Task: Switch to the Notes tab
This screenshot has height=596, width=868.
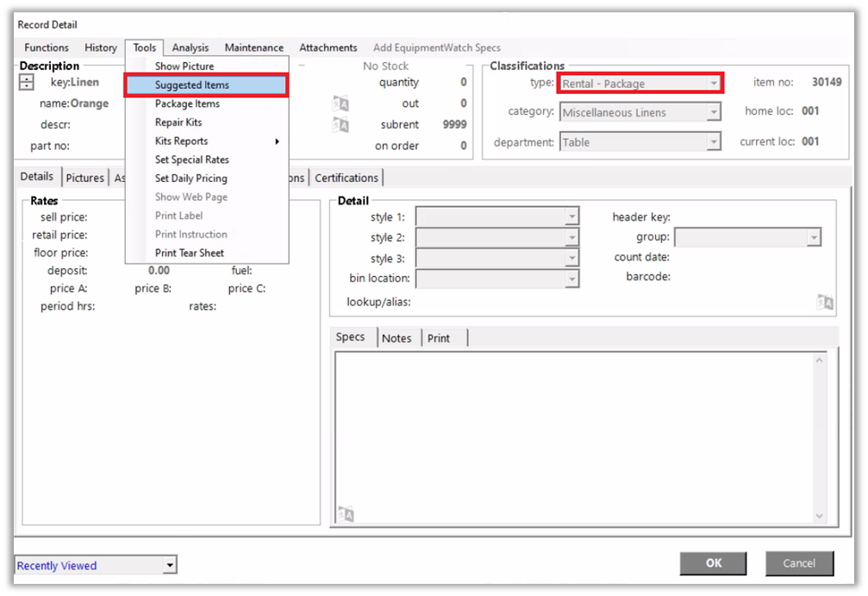Action: 397,338
